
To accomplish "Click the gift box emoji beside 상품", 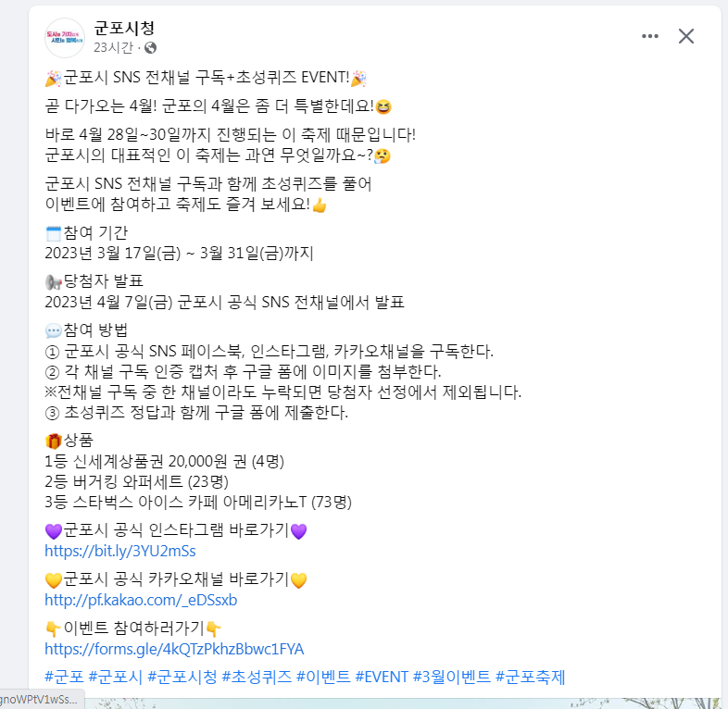I will (x=54, y=441).
